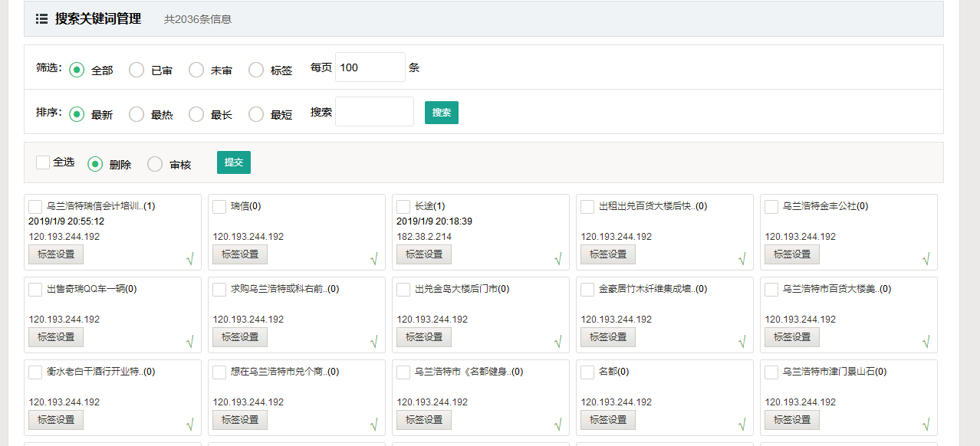980x446 pixels.
Task: Click green checkmark on 乌兰浩特金丰公社 card
Action: [x=926, y=259]
